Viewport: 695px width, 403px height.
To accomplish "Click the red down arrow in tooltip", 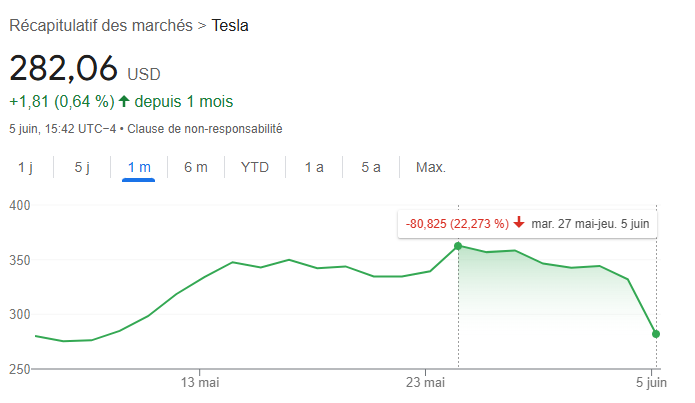I will (519, 223).
